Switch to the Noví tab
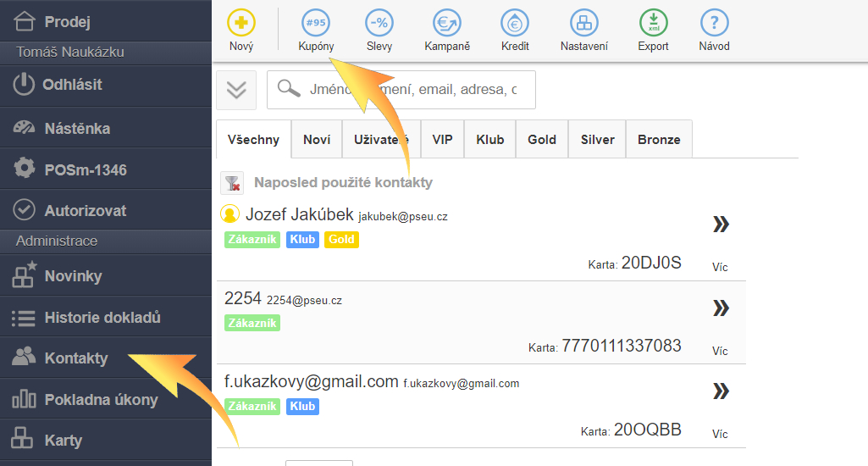 (x=317, y=140)
